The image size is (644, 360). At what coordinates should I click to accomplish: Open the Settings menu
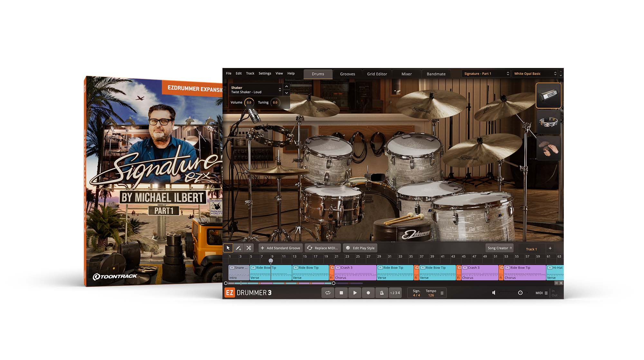click(x=265, y=73)
